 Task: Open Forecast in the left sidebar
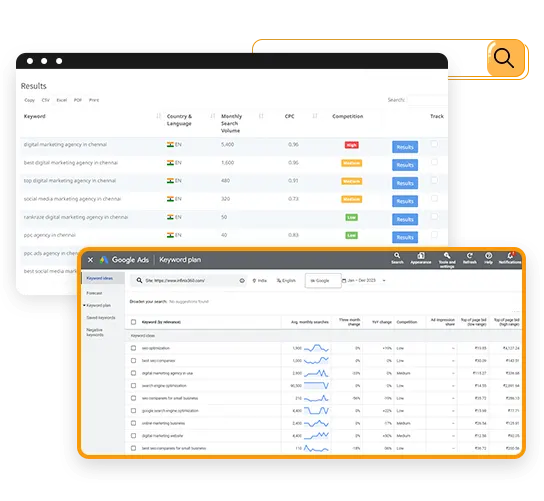point(94,293)
